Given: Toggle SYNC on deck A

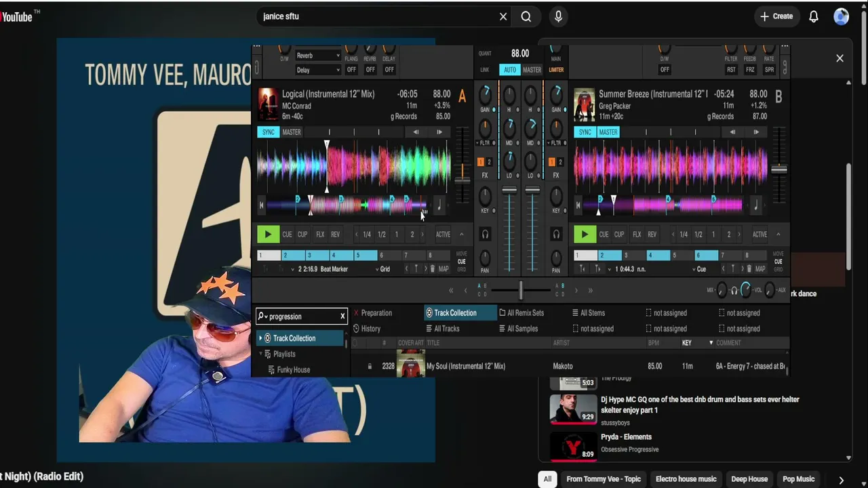Looking at the screenshot, I should click(269, 132).
